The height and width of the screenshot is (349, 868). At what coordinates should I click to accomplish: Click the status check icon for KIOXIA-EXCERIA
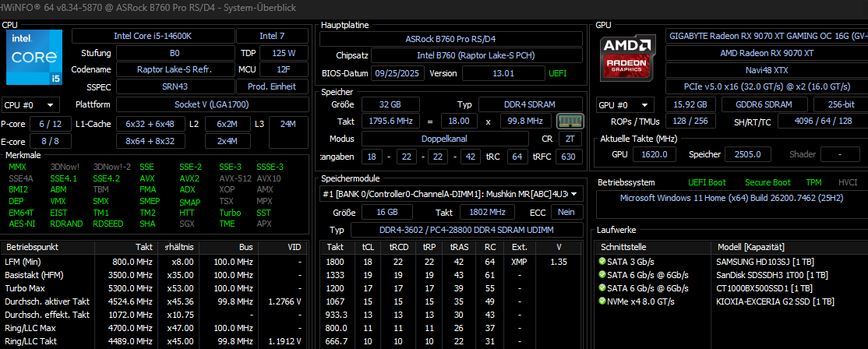point(602,301)
